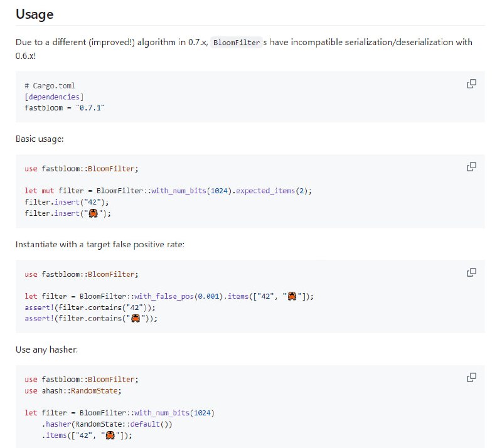
Task: Click the 'Basic usage:' label text
Action: [40, 139]
